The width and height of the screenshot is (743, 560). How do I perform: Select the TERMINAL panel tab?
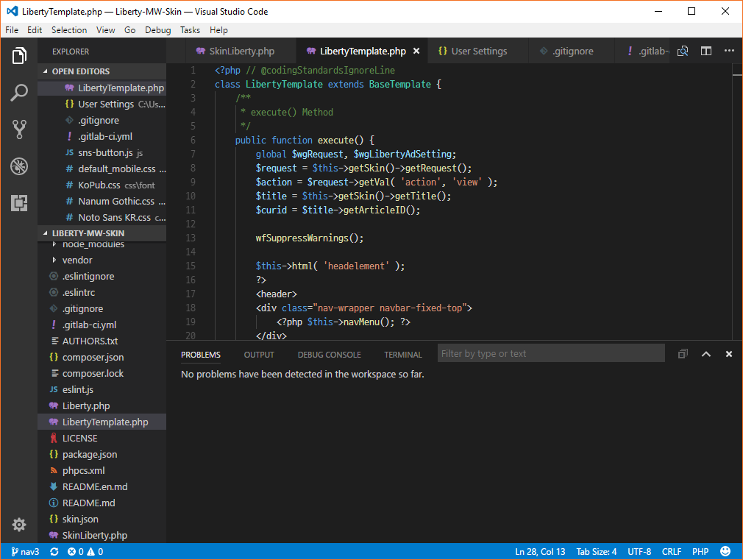(x=403, y=355)
